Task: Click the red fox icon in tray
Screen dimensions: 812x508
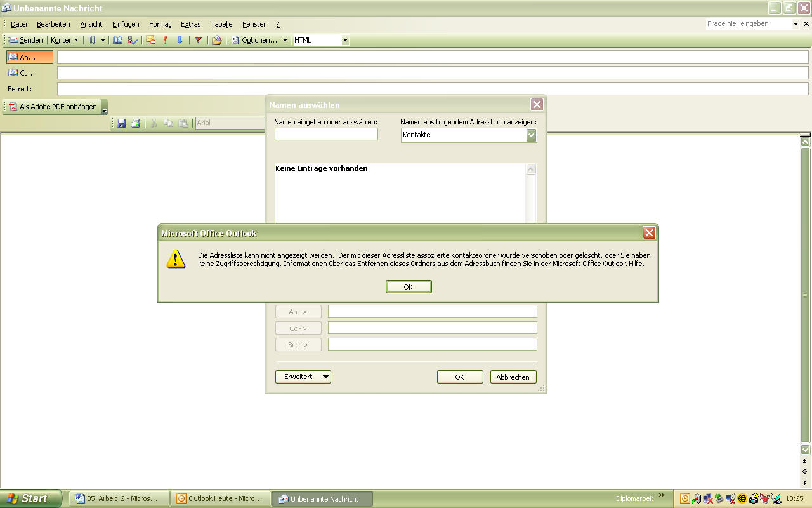Action: (765, 498)
